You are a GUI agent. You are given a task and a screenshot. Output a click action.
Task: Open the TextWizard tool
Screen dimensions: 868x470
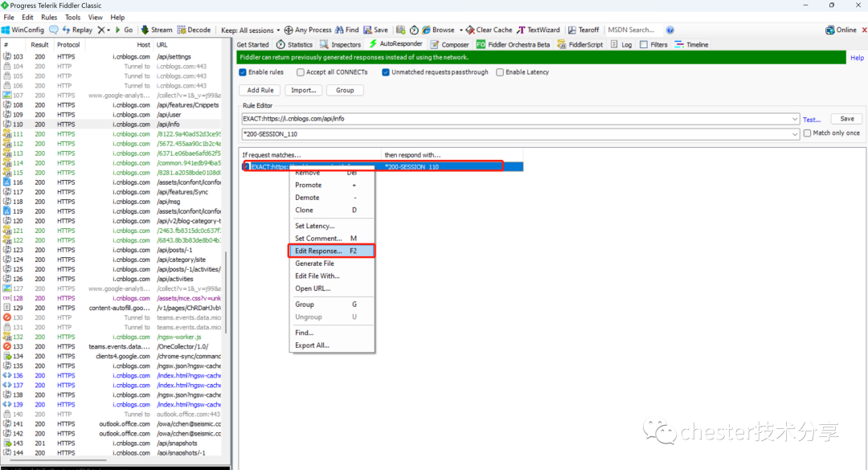(538, 30)
